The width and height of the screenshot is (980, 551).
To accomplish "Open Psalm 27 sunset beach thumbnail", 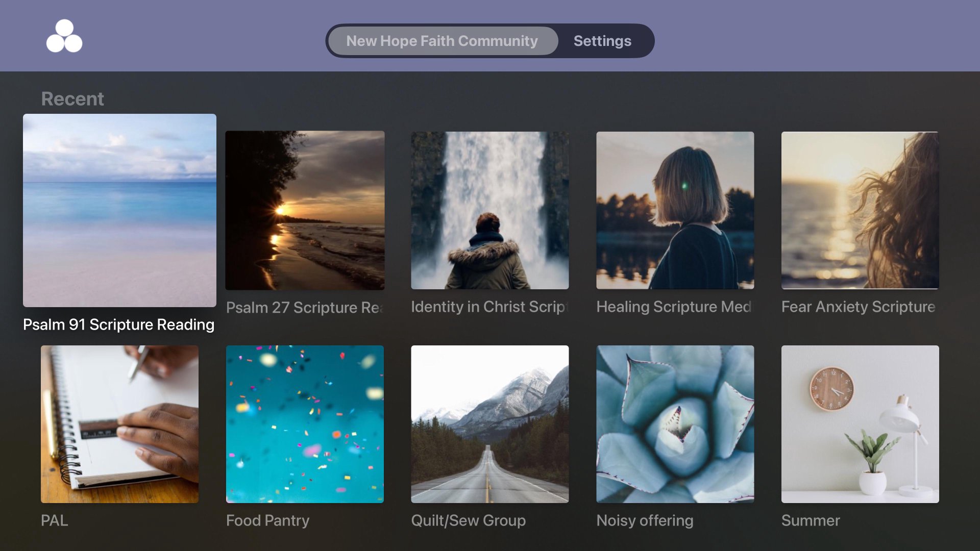I will point(305,210).
